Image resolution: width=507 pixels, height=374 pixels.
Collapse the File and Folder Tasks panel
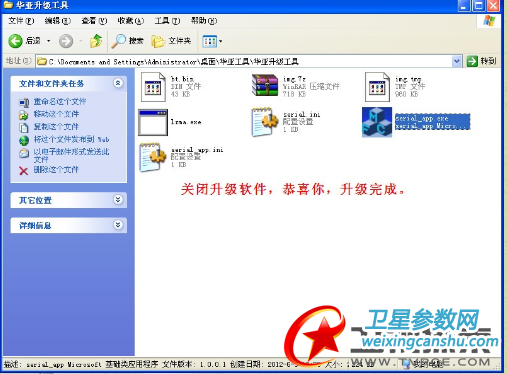tap(118, 83)
